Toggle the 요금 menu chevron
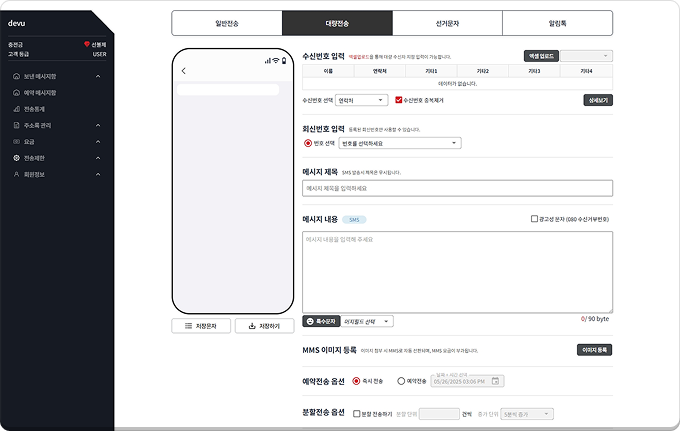 point(98,142)
